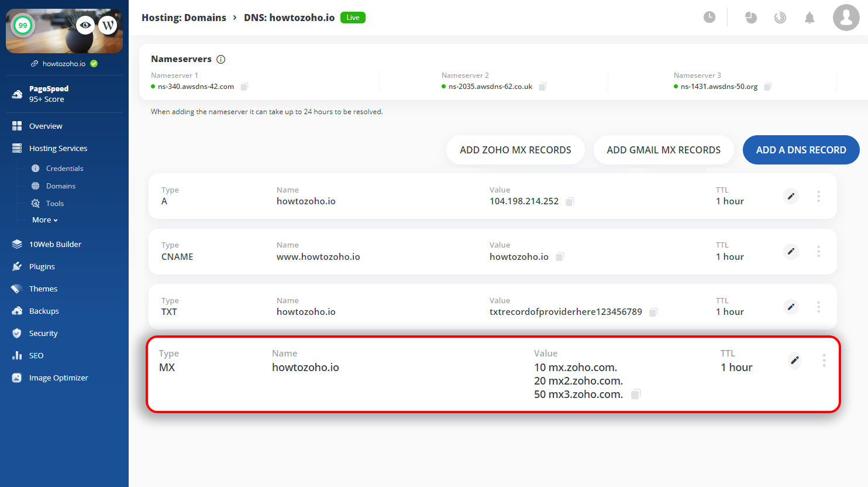Open more options for the A record
The width and height of the screenshot is (868, 487).
point(818,196)
